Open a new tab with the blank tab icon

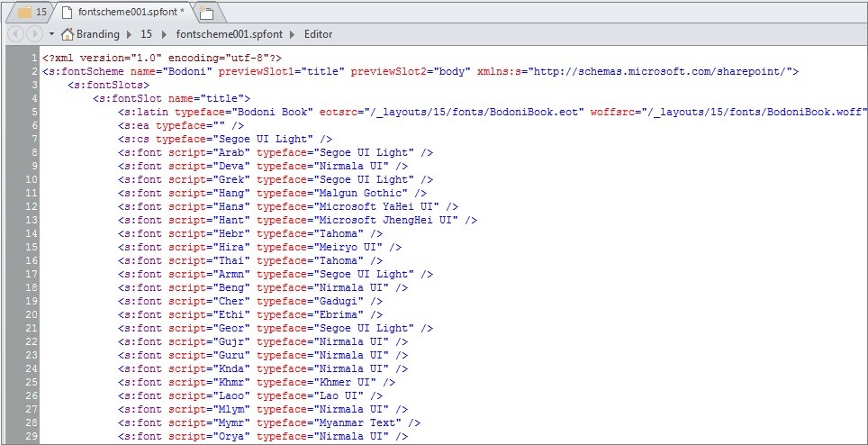(x=206, y=13)
